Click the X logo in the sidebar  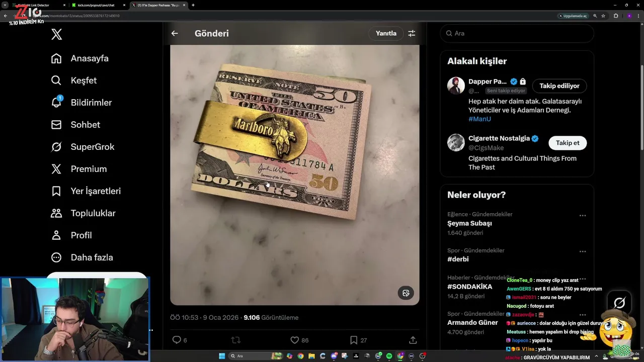57,34
